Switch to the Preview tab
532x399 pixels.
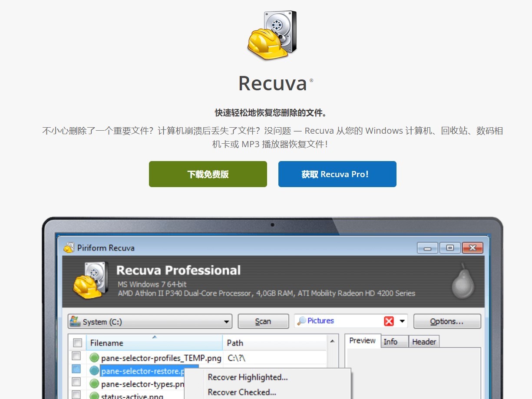tap(362, 341)
